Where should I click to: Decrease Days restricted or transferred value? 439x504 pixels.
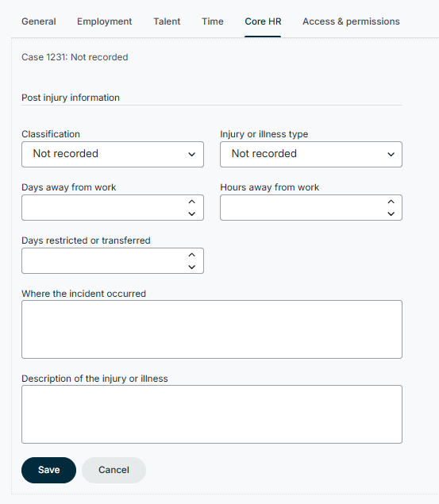(192, 267)
